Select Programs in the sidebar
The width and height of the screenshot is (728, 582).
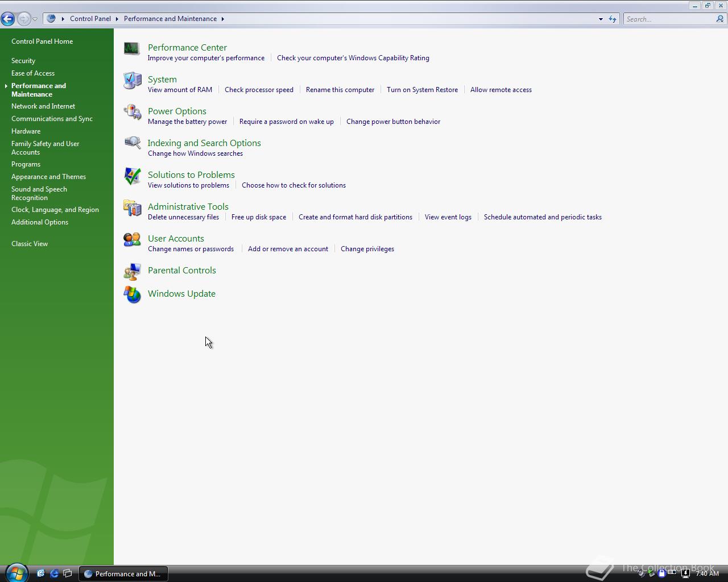[26, 164]
